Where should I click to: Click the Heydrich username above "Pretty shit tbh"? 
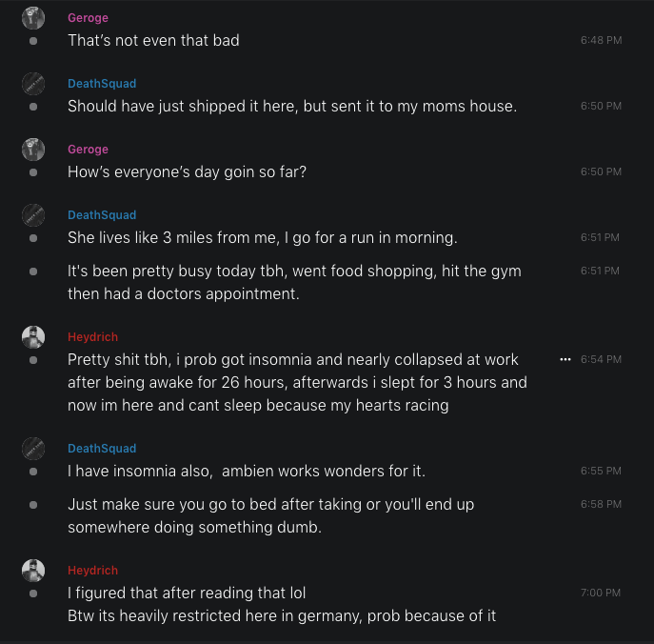point(93,337)
